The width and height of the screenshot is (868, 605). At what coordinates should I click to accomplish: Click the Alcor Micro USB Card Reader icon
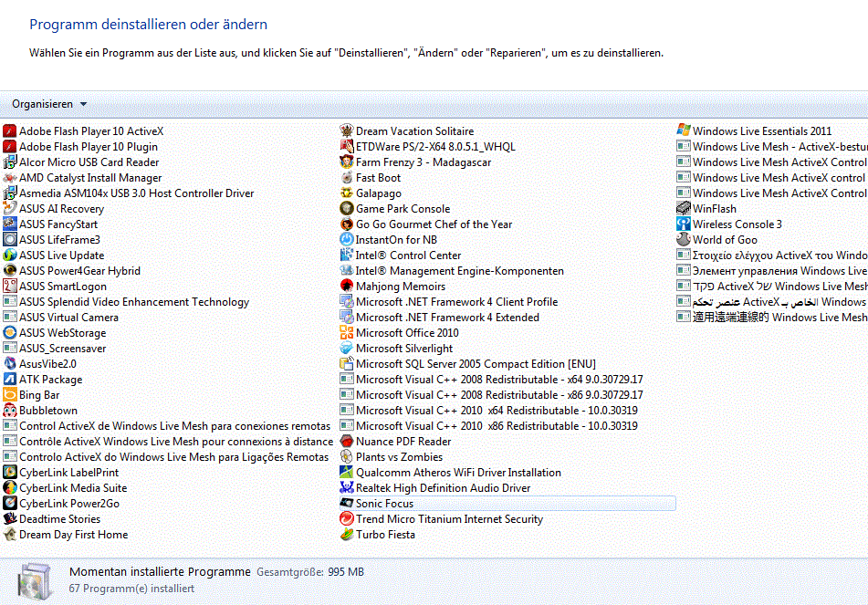coord(9,162)
